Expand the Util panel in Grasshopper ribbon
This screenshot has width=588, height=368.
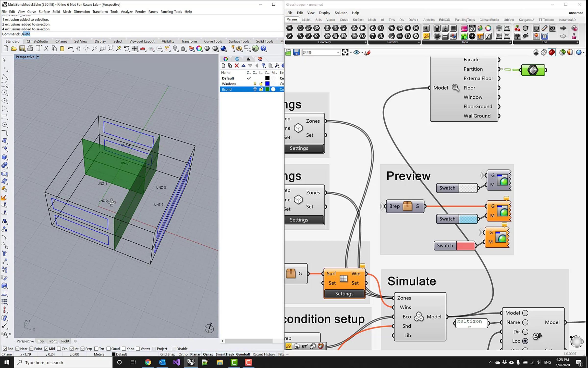click(x=577, y=42)
